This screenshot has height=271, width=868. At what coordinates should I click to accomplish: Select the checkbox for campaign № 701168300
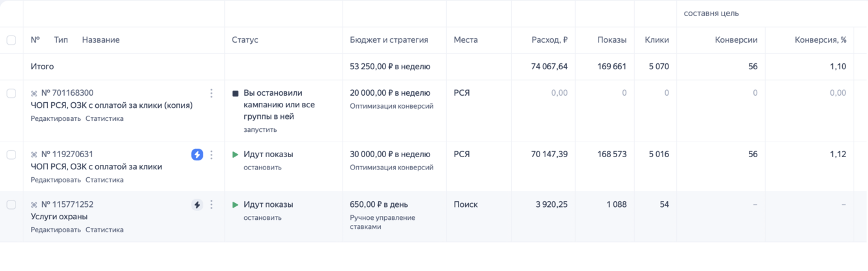[11, 93]
